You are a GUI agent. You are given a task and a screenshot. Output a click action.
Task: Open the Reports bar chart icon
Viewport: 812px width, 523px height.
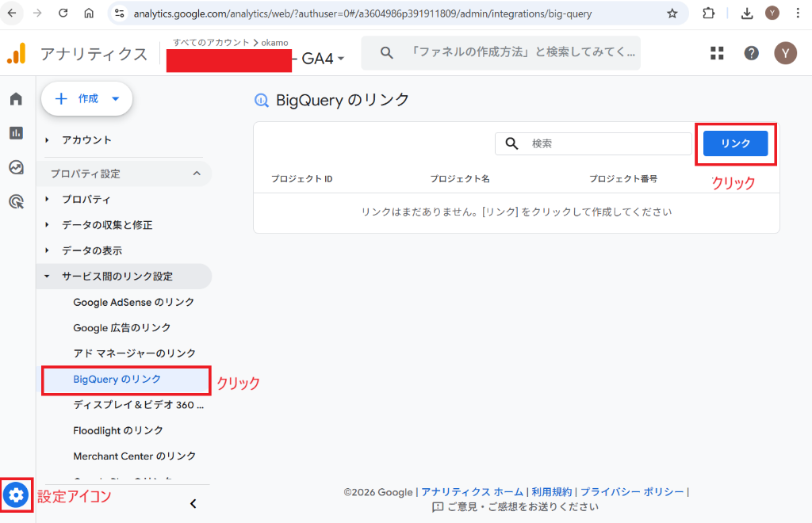pos(16,133)
